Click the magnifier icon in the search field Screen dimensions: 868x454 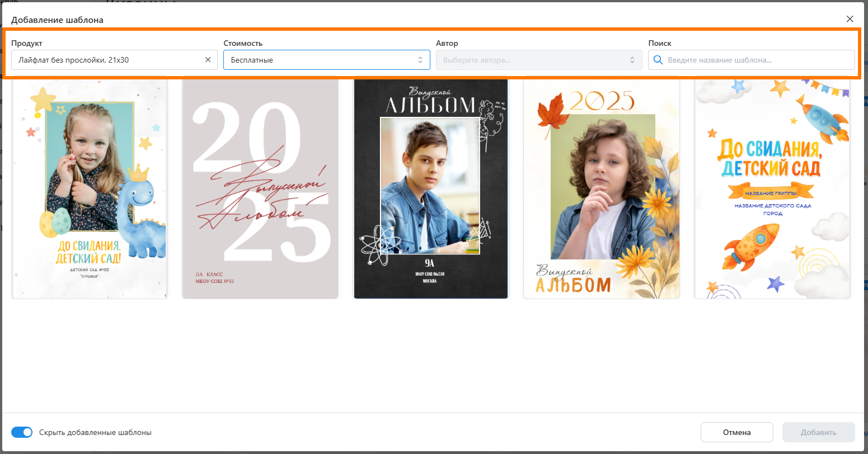pyautogui.click(x=658, y=60)
